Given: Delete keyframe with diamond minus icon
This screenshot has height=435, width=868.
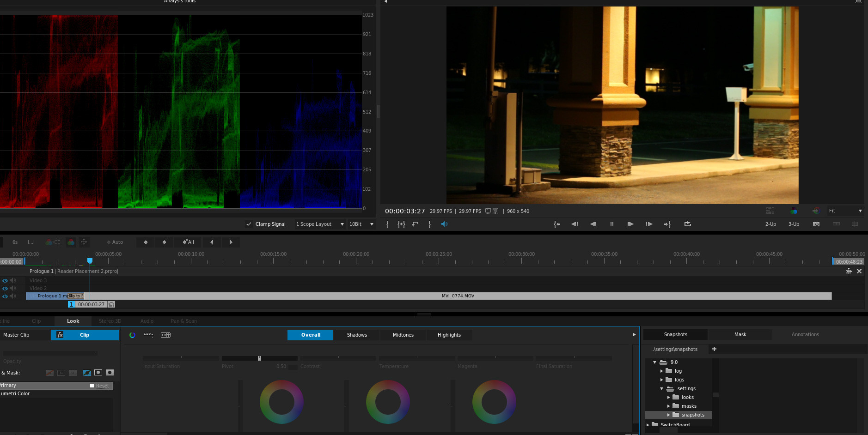Looking at the screenshot, I should tap(165, 242).
